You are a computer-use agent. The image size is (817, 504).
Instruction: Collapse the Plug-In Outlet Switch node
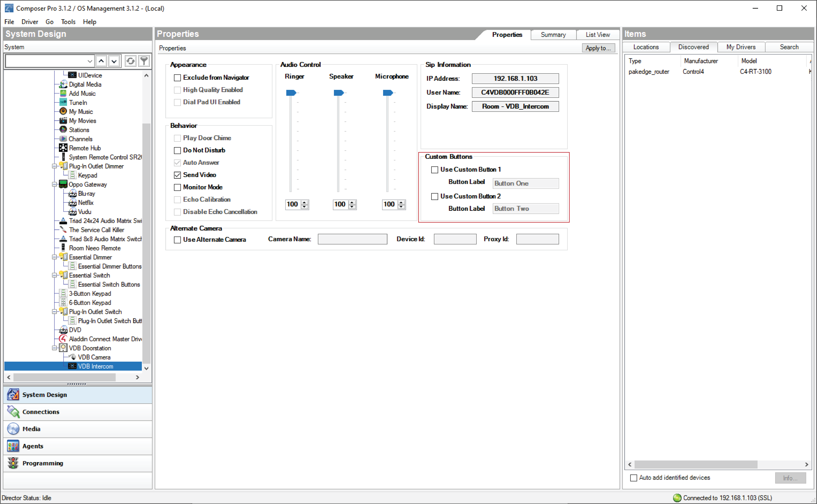click(54, 312)
